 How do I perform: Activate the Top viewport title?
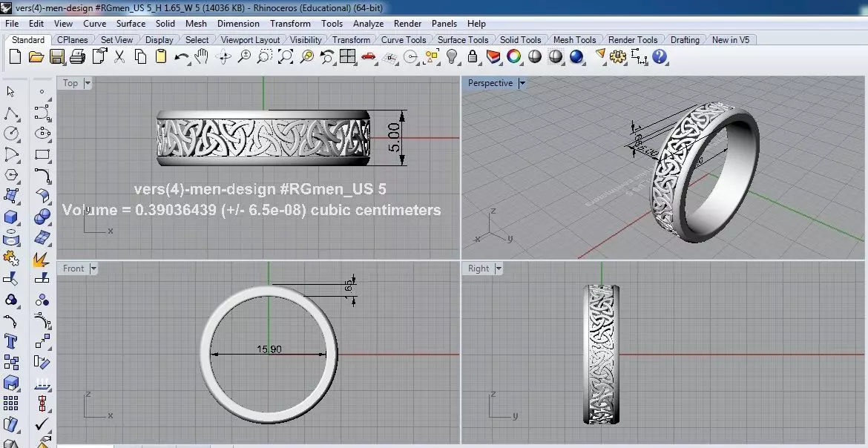pos(70,83)
